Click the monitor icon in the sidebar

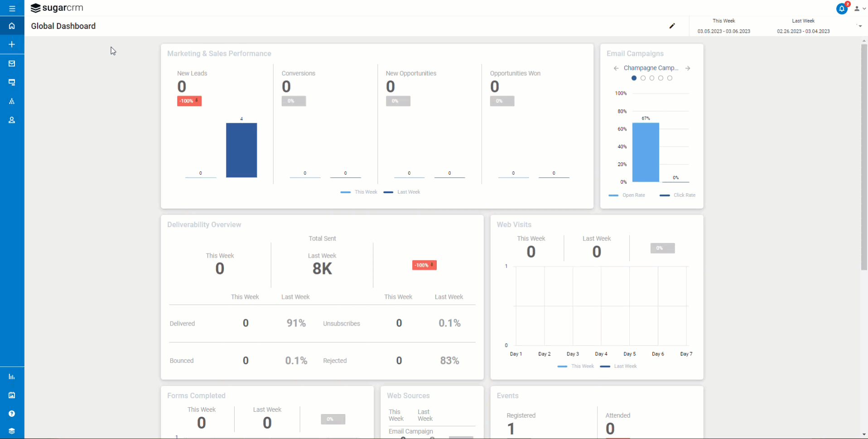click(12, 83)
